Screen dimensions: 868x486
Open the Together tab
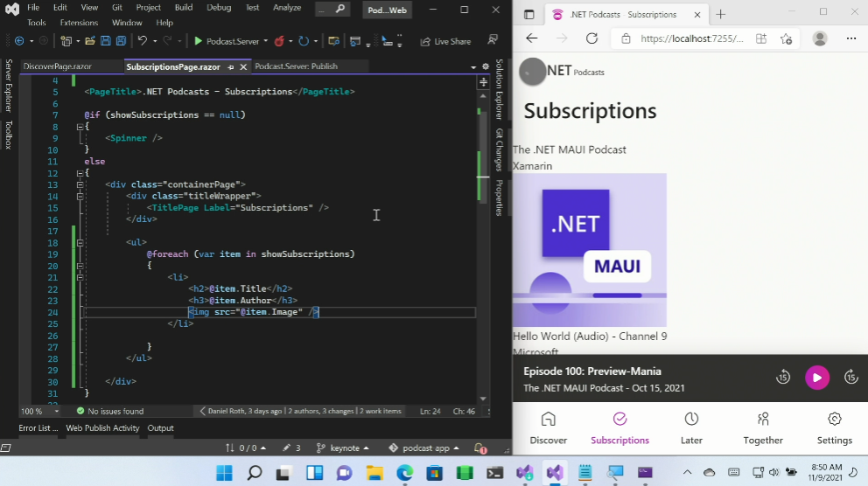pos(763,428)
